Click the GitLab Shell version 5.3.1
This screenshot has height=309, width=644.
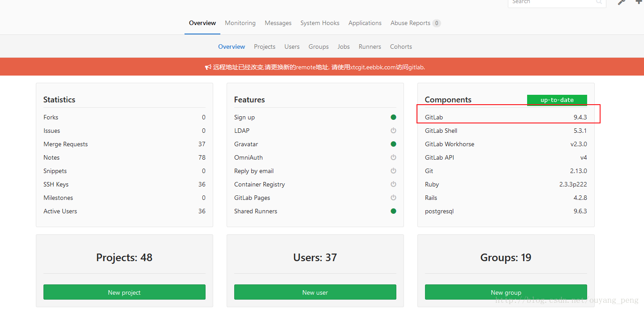(580, 131)
